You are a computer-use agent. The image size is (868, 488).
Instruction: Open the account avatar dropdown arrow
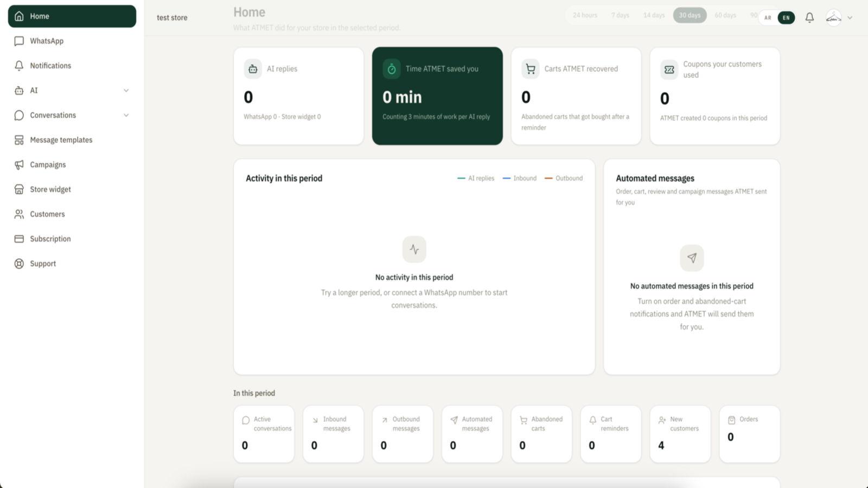pos(850,18)
